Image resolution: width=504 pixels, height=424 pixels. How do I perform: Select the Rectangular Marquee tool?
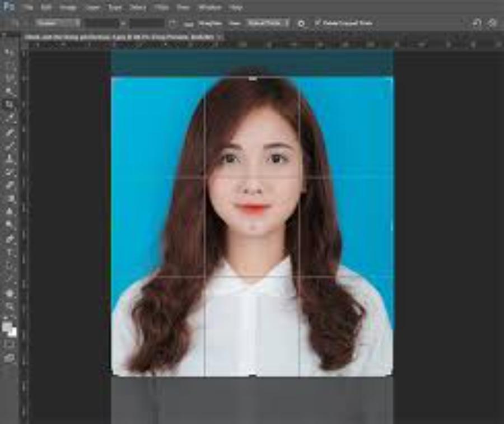10,66
